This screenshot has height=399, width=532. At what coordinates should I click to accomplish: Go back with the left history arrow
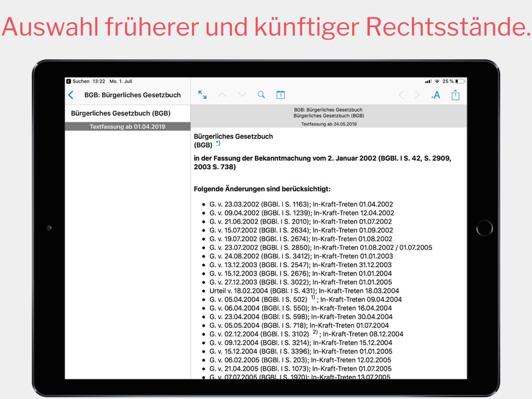(x=401, y=95)
